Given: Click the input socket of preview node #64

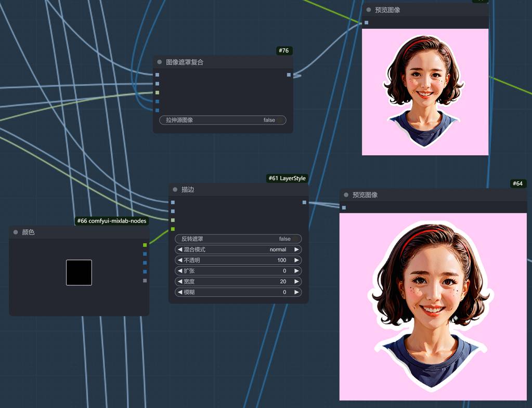Looking at the screenshot, I should [344, 208].
